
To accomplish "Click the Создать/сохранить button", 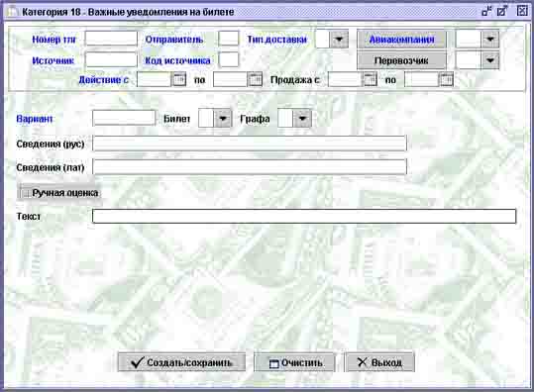I will coord(181,362).
